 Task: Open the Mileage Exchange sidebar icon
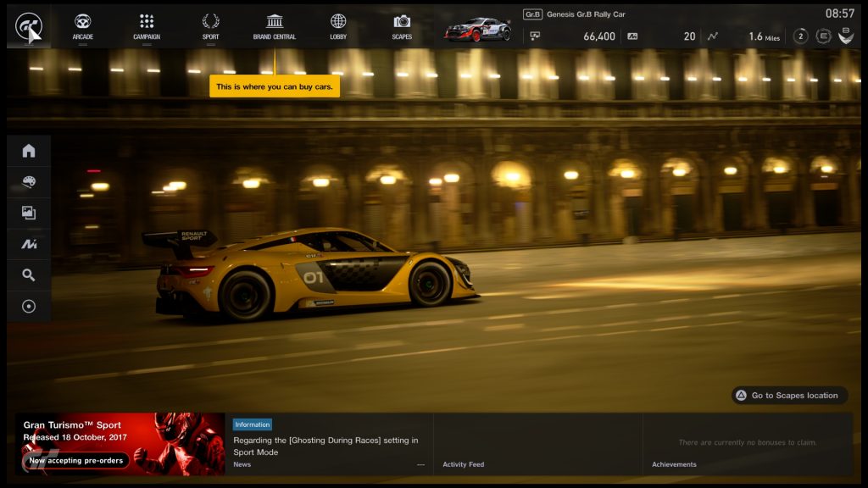(x=29, y=244)
